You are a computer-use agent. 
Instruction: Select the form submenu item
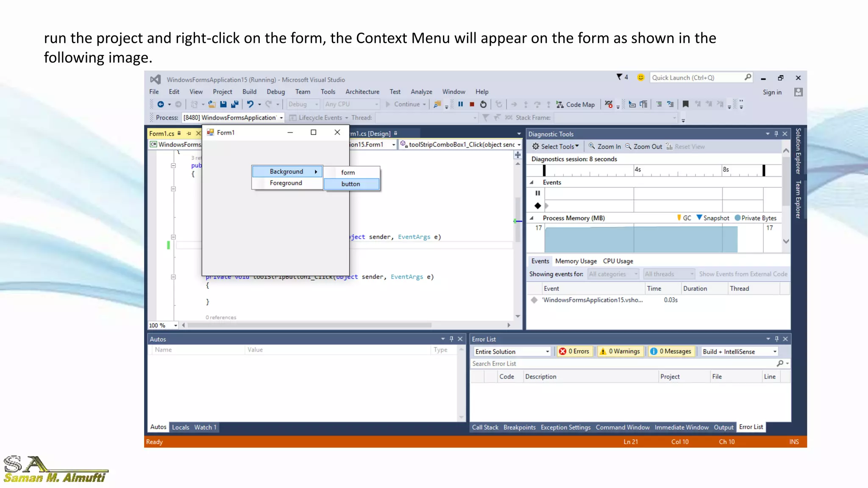[x=351, y=172]
